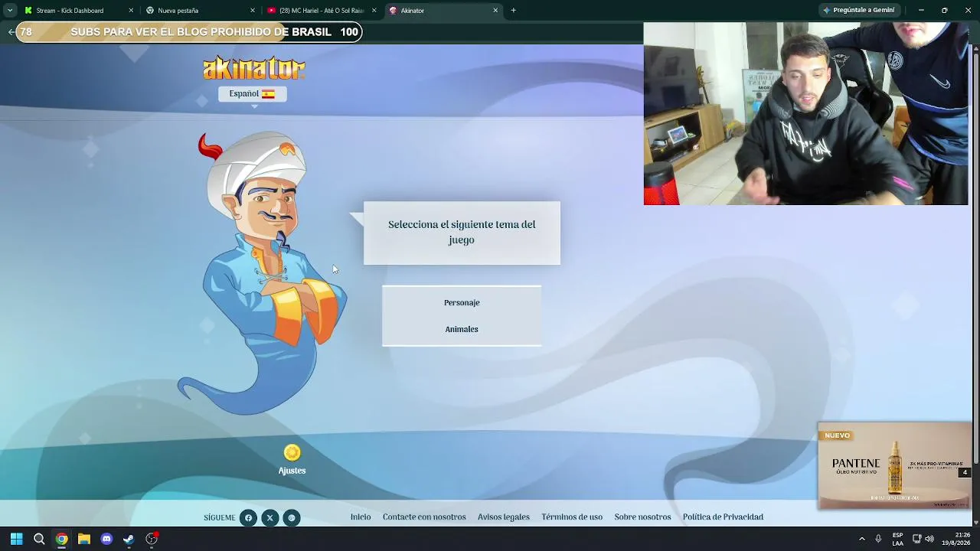Screen dimensions: 980x551
Task: Switch to the MC Hariel YouTube tab
Action: pos(322,11)
